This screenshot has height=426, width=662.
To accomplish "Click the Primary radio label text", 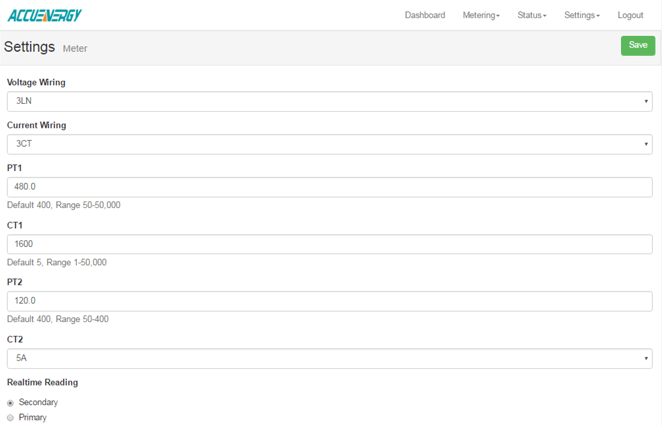I will [32, 418].
